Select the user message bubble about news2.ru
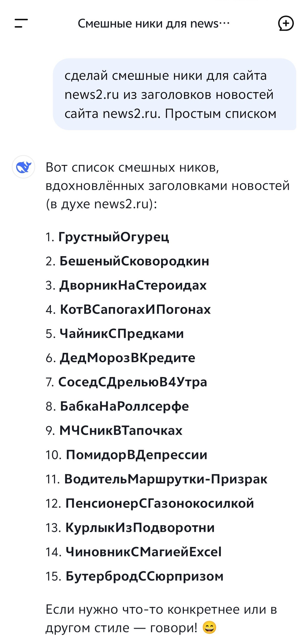Viewport: 308px width, 644px height. 174,94
